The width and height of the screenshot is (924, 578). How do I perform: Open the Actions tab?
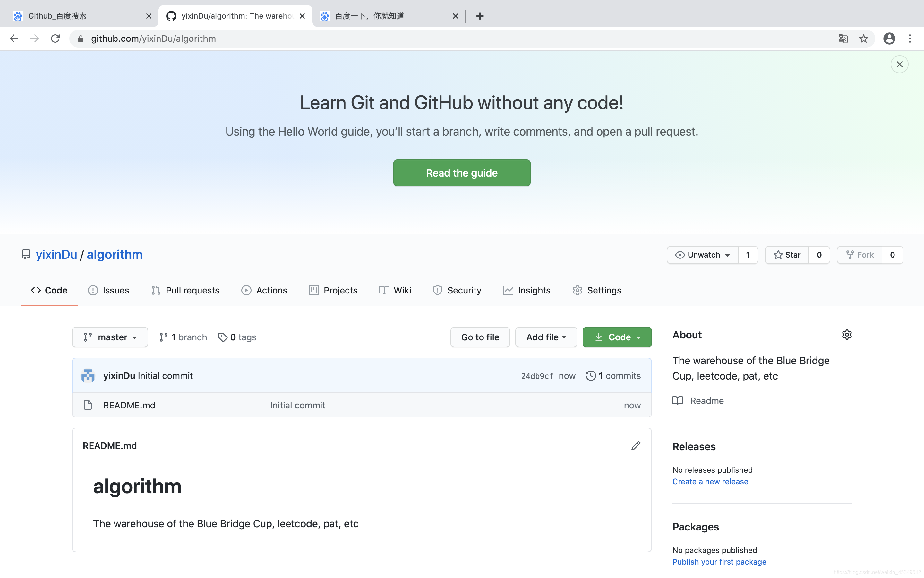coord(264,290)
